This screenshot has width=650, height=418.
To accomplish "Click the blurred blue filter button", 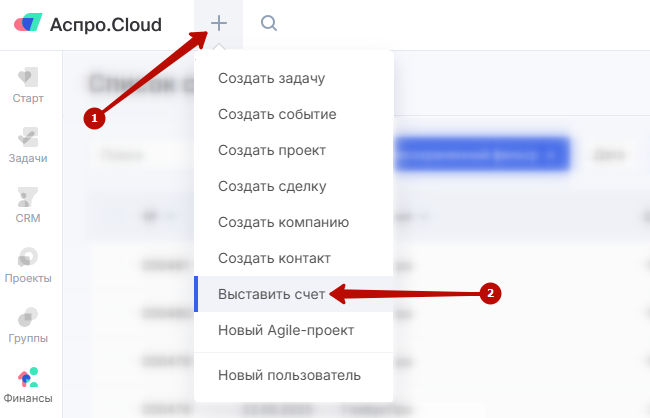I will [482, 155].
